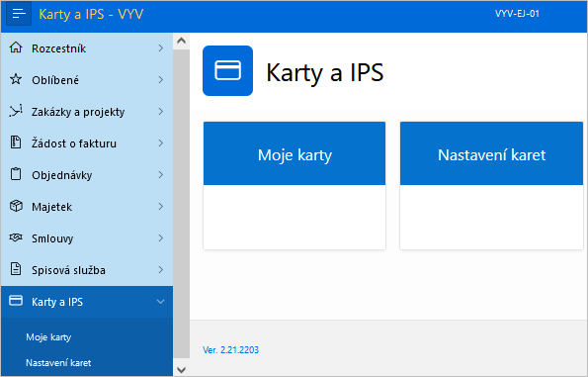Click the Majetek box icon
This screenshot has height=377, width=588.
pyautogui.click(x=16, y=206)
